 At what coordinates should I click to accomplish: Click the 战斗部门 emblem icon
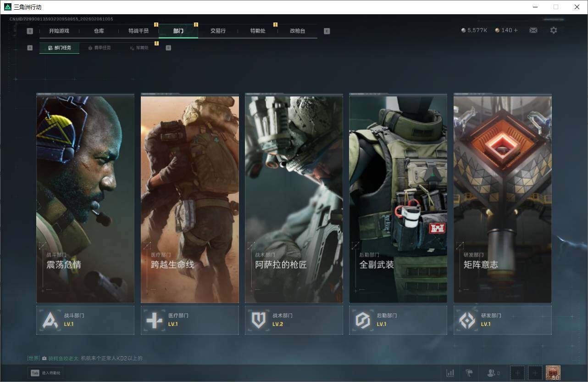point(50,320)
